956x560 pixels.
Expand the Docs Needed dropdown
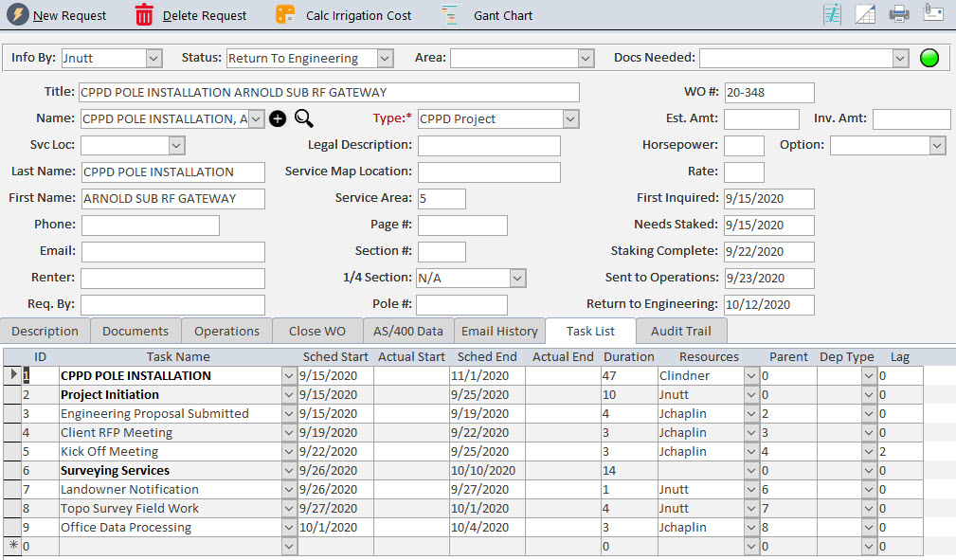900,58
